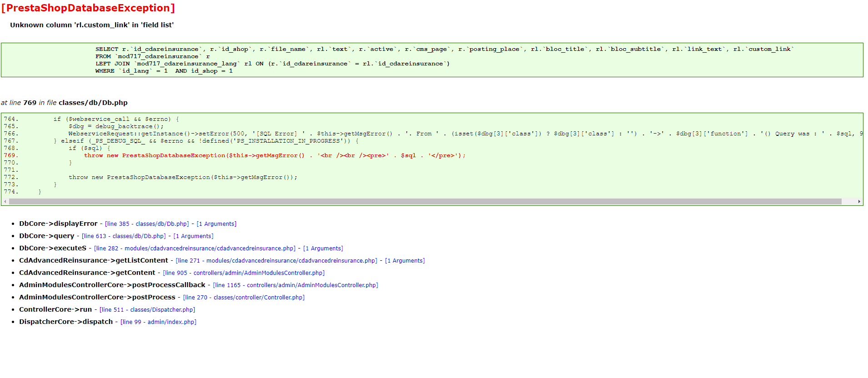Viewport: 868px width, 378px height.
Task: Click the FROM mod717_cdareinsurance query line
Action: click(153, 56)
